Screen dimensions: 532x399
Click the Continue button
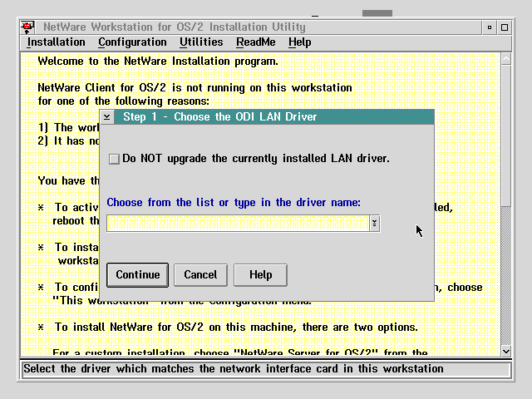[x=137, y=275]
